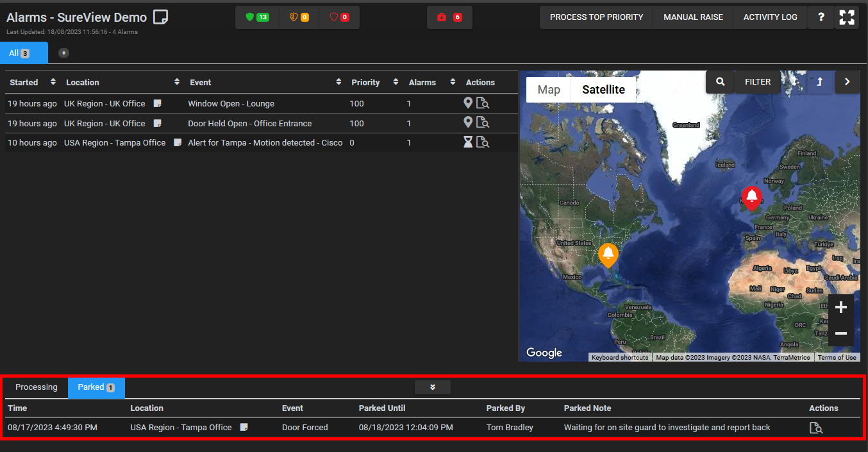Click '10 hours ago' started cell
The height and width of the screenshot is (452, 868).
coord(32,143)
